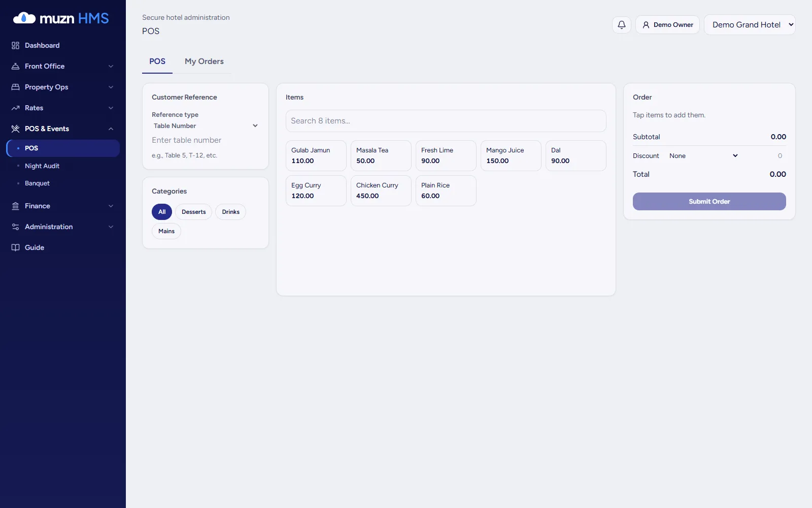Filter items by Drinks category
Image resolution: width=812 pixels, height=508 pixels.
[x=231, y=212]
